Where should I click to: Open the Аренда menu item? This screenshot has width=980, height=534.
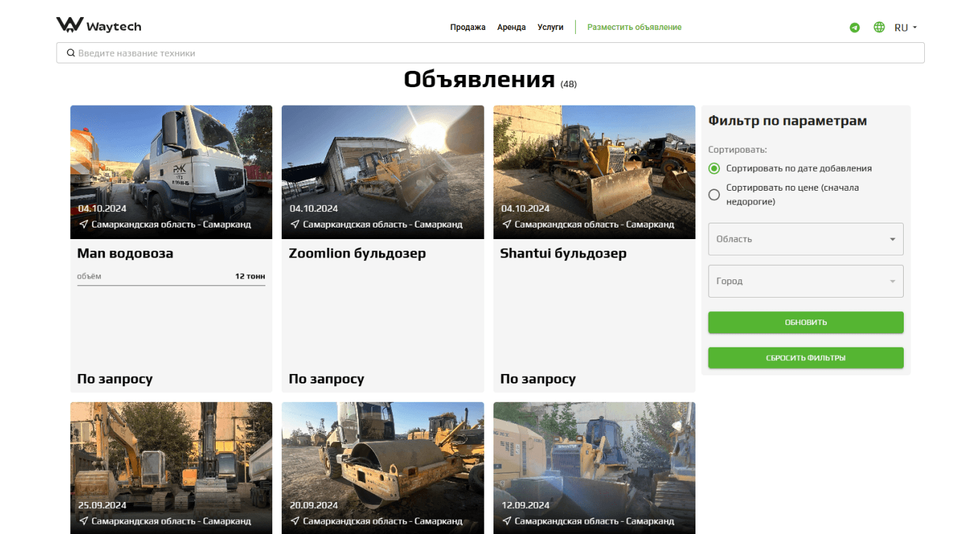512,27
